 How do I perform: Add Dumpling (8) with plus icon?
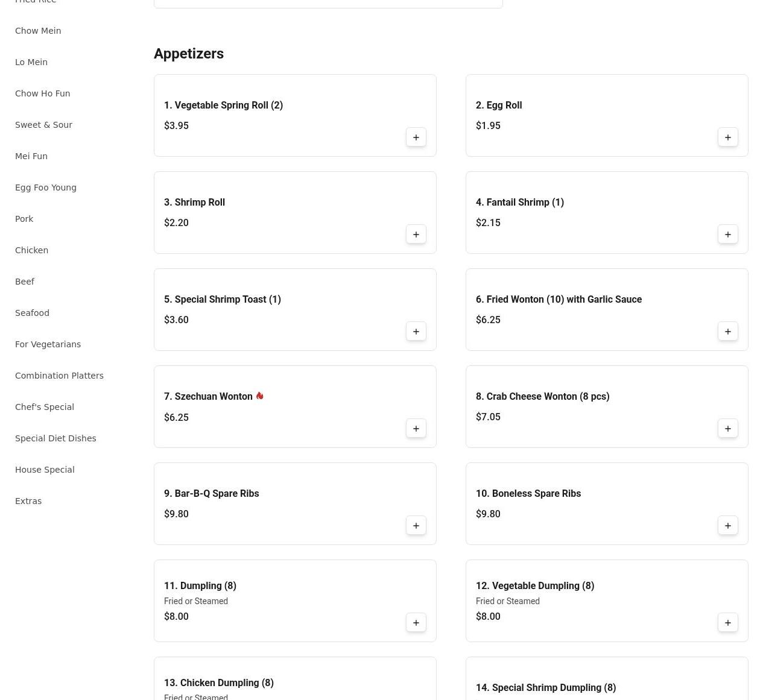(x=416, y=623)
